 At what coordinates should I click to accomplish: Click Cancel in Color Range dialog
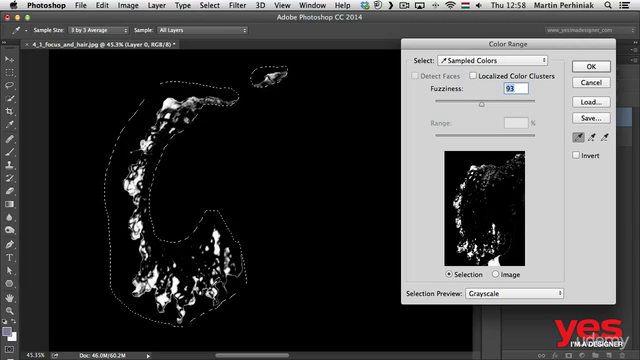pyautogui.click(x=591, y=82)
